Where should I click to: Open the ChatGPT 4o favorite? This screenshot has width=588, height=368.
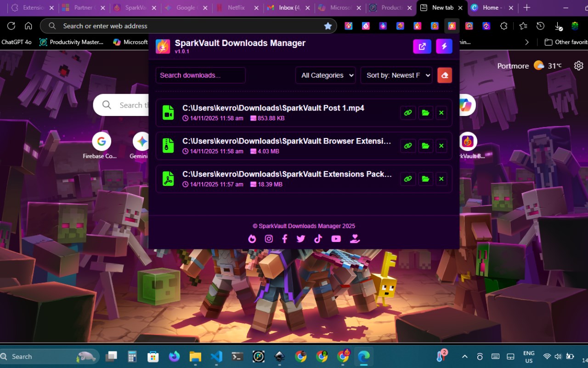tap(17, 42)
